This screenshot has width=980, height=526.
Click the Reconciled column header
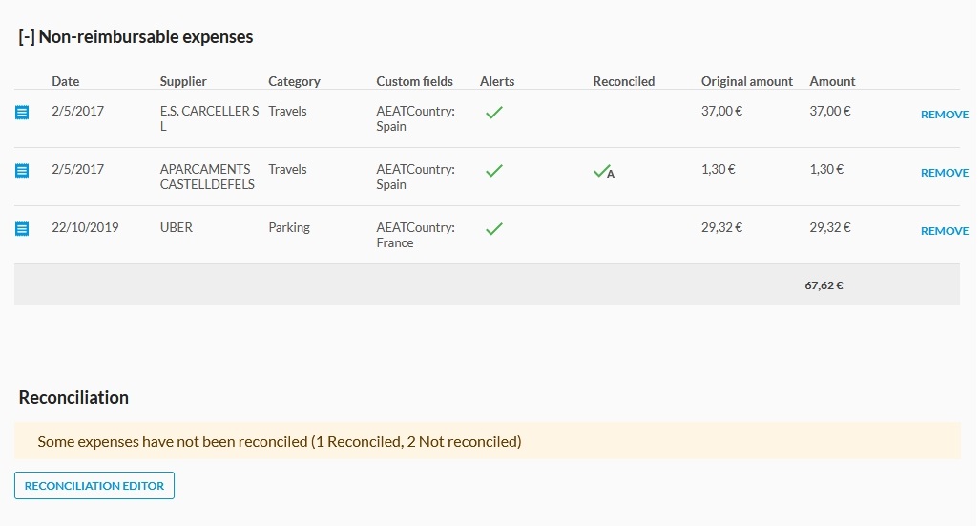click(623, 81)
